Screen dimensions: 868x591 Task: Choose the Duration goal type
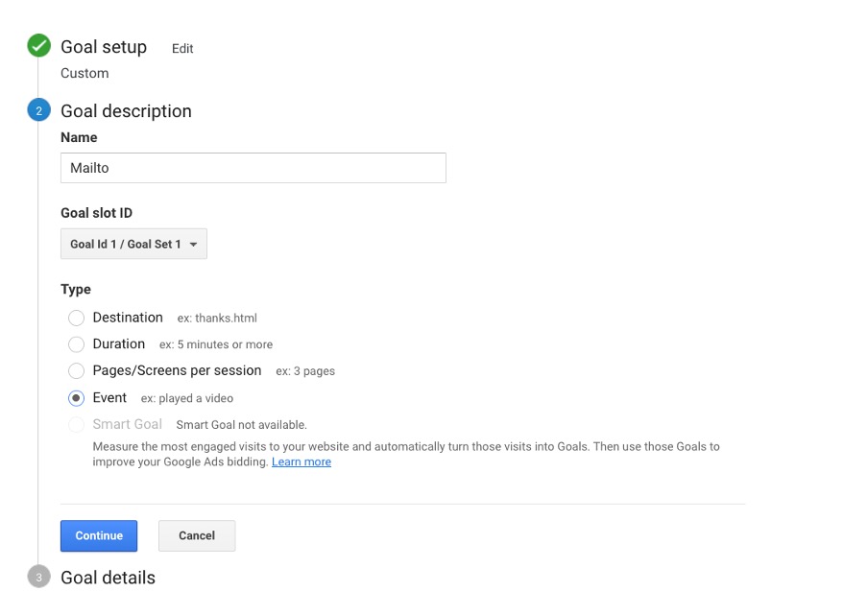point(77,344)
